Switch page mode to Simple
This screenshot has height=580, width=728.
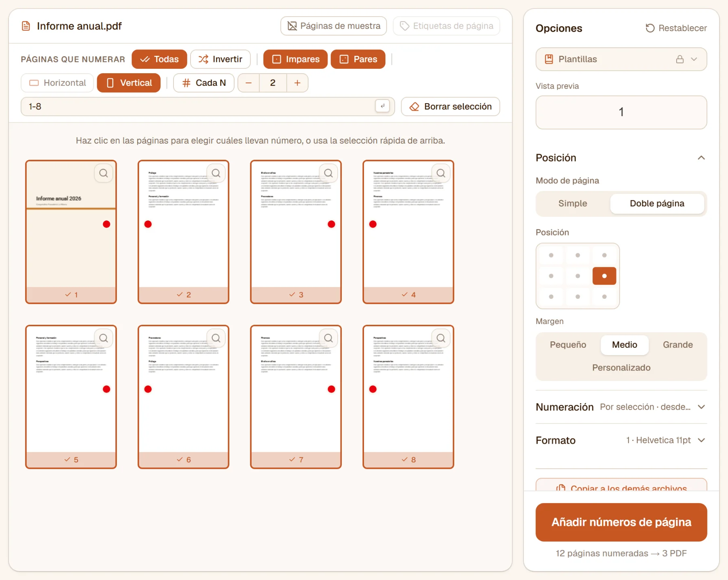pyautogui.click(x=573, y=203)
